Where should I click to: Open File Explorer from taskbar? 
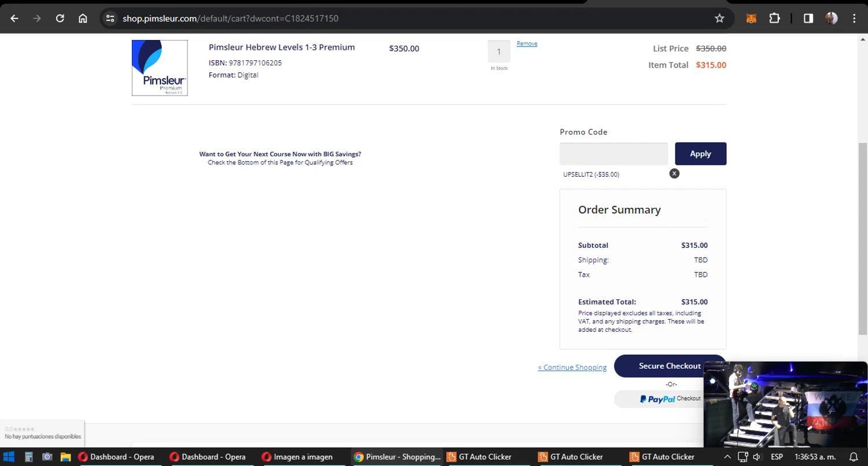click(65, 457)
